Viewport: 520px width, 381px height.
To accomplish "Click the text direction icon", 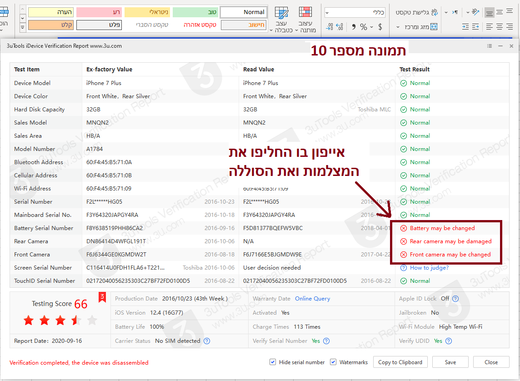I will (x=455, y=12).
